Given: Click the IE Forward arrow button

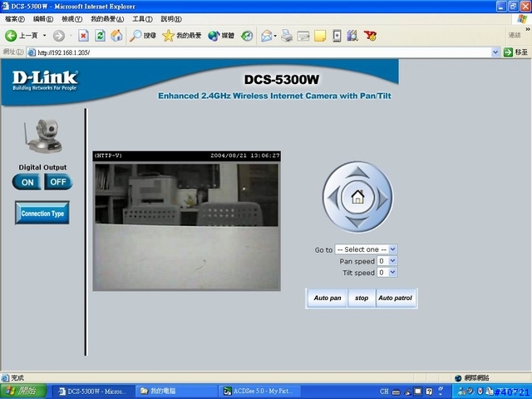Looking at the screenshot, I should 59,36.
